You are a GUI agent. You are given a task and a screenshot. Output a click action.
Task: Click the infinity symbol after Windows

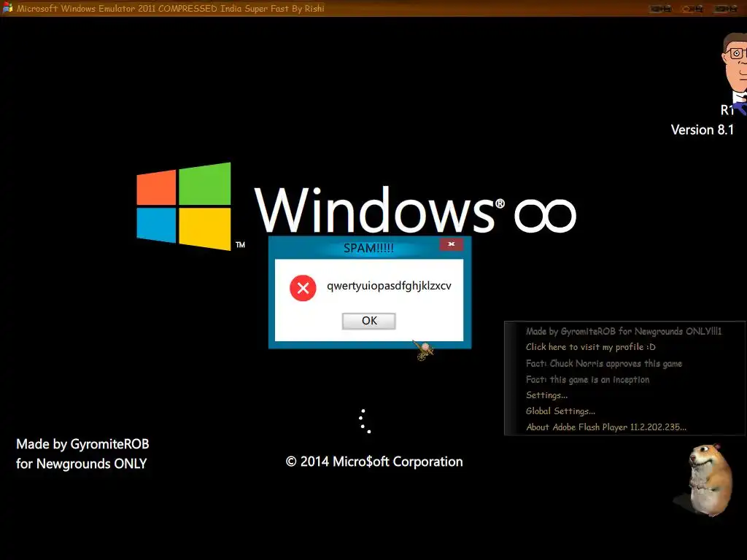pos(546,216)
